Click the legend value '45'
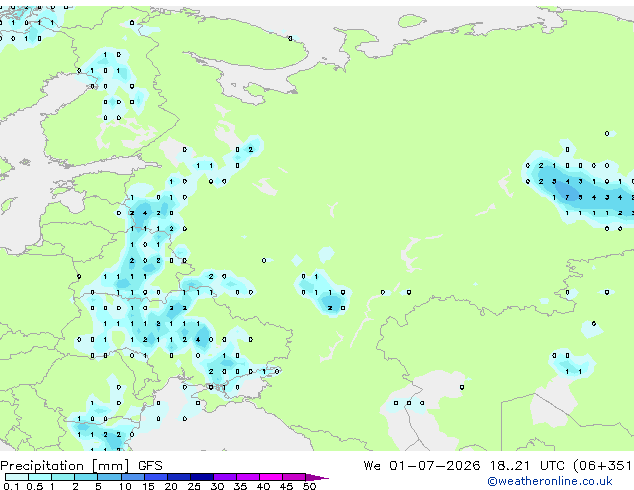Image resolution: width=634 pixels, height=490 pixels. click(x=286, y=486)
